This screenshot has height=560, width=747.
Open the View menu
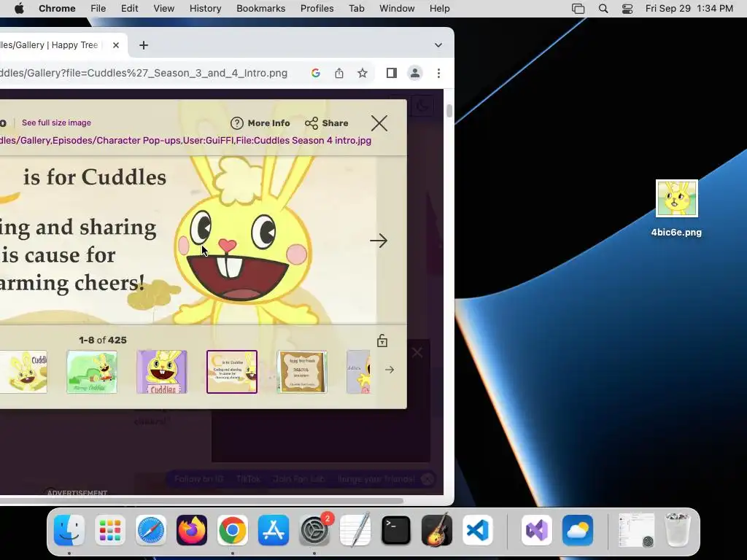click(164, 9)
